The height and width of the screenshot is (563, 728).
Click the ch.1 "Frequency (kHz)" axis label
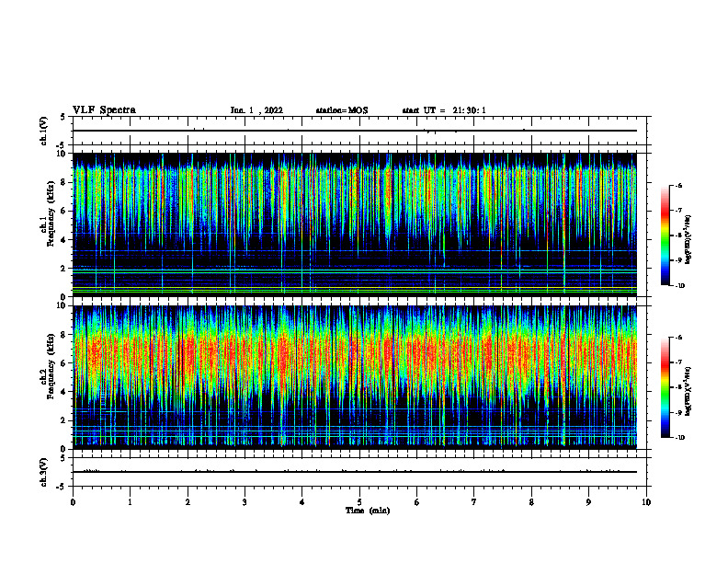[x=51, y=214]
